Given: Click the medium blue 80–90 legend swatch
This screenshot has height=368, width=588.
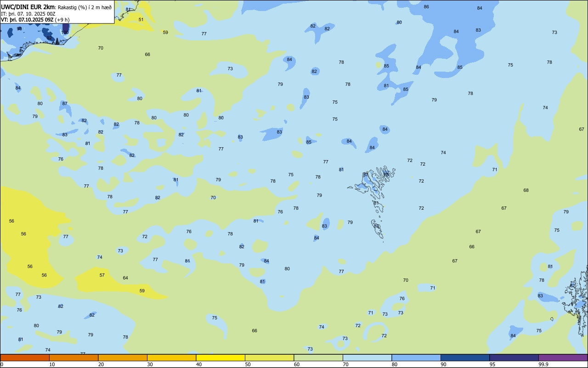Looking at the screenshot, I should [x=416, y=357].
